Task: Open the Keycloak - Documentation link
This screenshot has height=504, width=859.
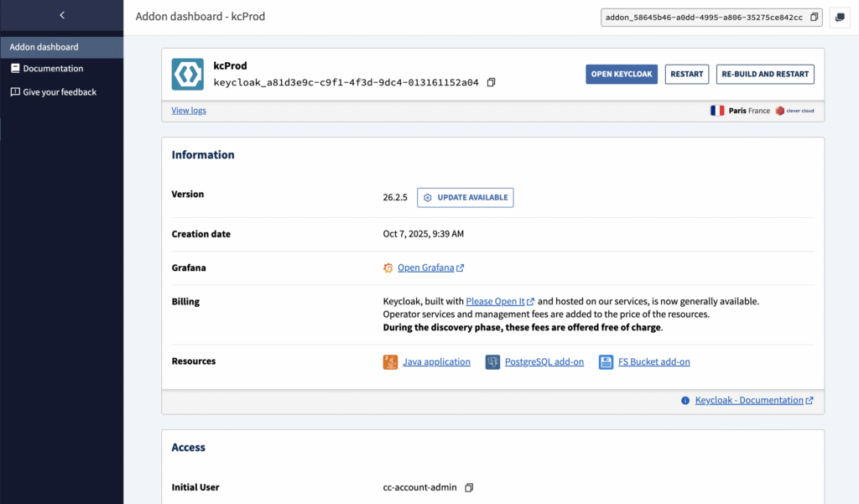Action: tap(749, 401)
